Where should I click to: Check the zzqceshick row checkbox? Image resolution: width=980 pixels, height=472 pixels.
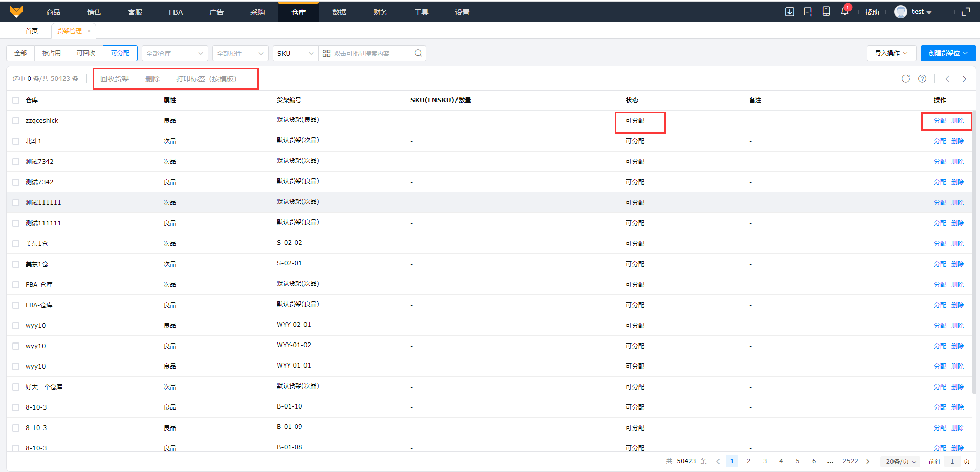click(x=16, y=121)
